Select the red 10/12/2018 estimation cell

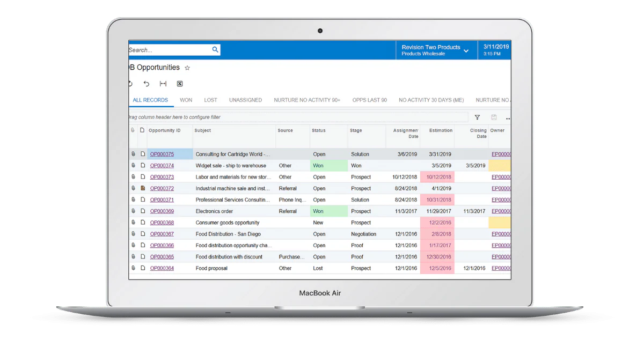coord(437,177)
